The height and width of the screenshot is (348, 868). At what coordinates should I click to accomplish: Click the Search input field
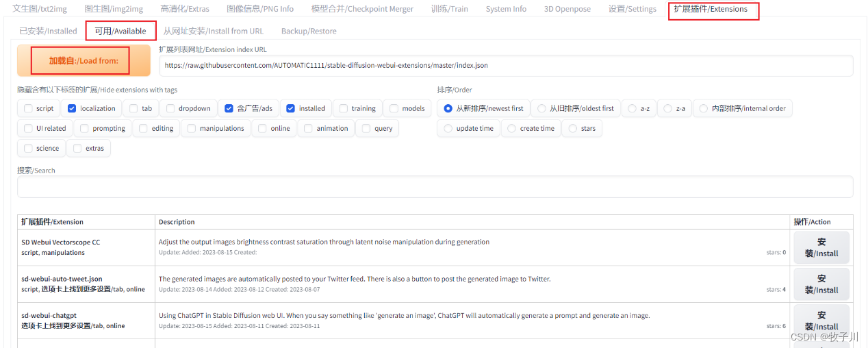click(x=435, y=186)
